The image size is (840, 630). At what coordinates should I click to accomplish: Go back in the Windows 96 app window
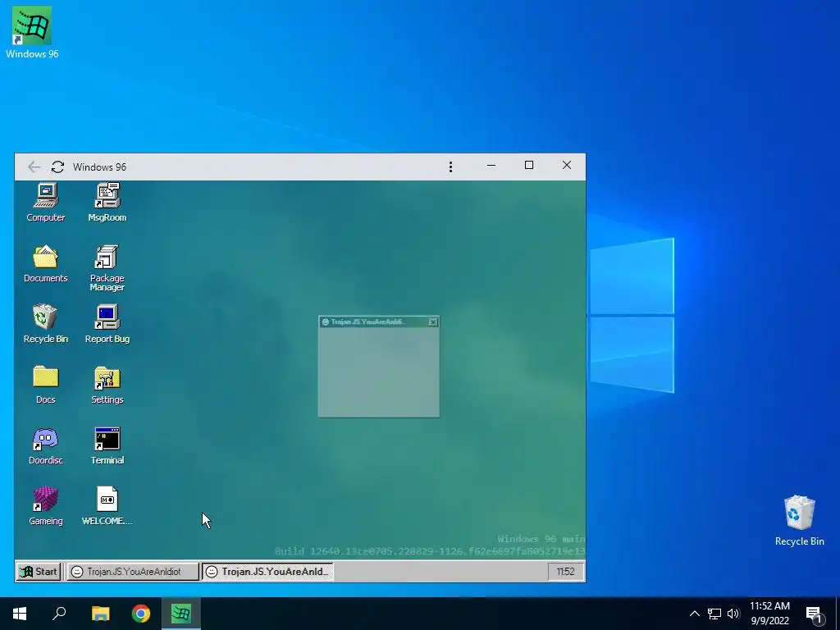[x=34, y=167]
